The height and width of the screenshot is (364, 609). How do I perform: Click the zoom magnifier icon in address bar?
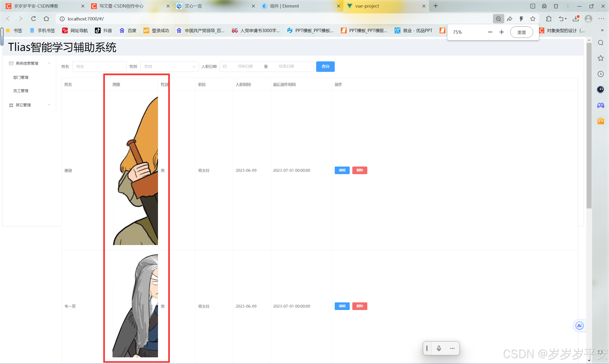pyautogui.click(x=498, y=19)
